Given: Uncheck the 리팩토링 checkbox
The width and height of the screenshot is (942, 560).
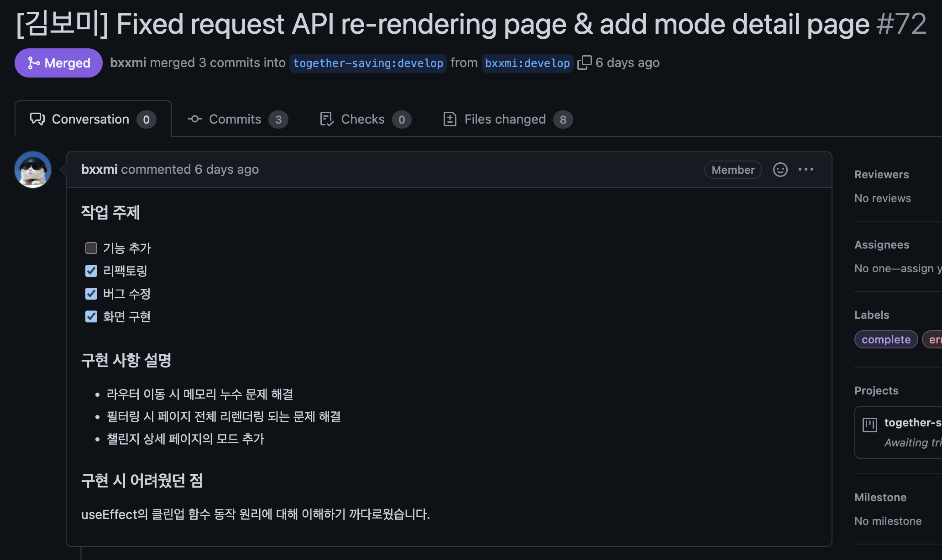Looking at the screenshot, I should [x=91, y=271].
